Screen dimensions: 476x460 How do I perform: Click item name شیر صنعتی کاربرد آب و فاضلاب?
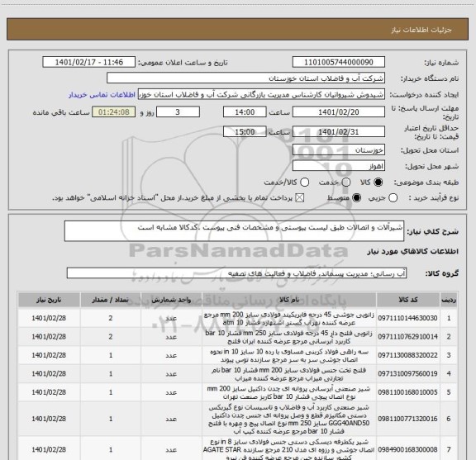289,419
